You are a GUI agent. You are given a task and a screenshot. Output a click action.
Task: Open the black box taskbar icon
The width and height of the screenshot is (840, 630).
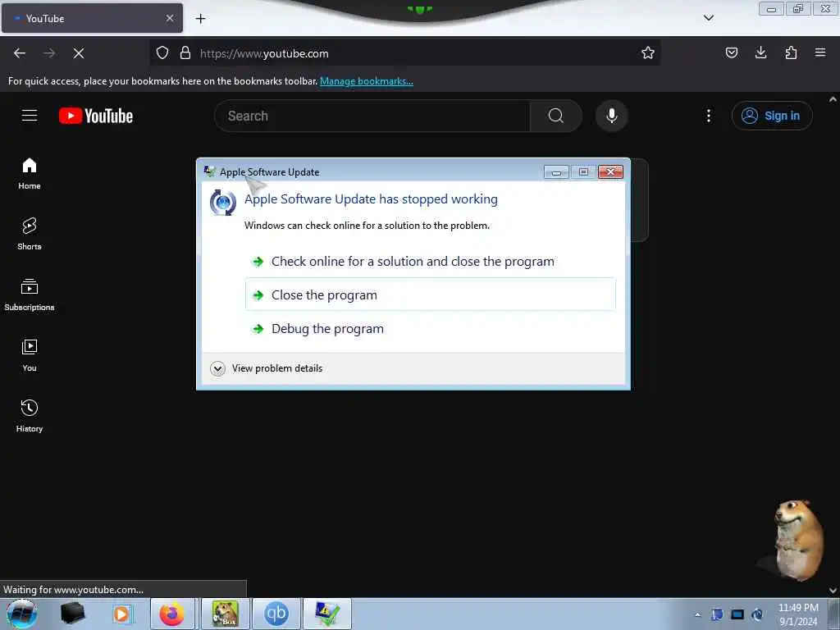pyautogui.click(x=72, y=614)
